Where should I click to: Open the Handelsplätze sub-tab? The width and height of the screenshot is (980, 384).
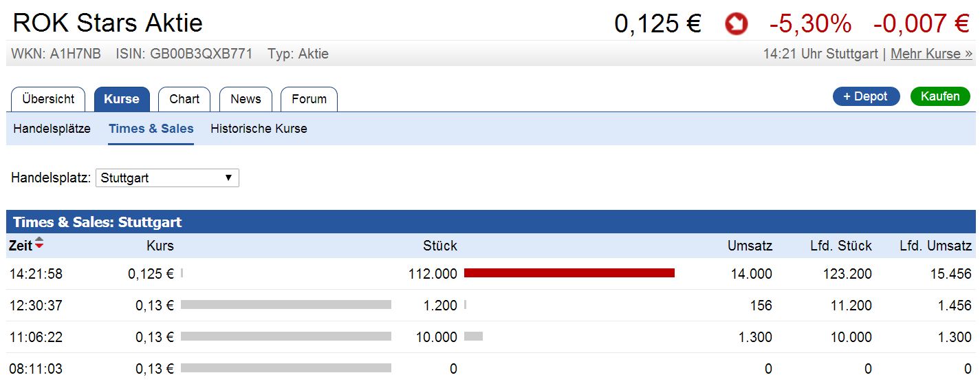52,129
